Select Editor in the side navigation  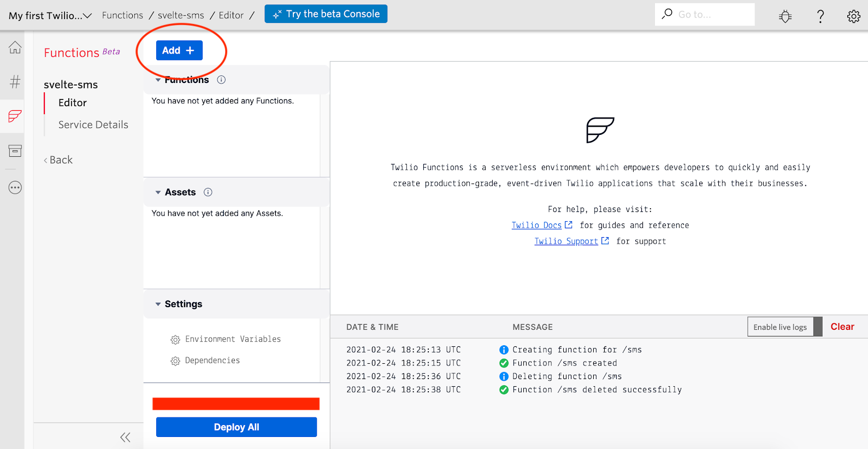(x=73, y=103)
